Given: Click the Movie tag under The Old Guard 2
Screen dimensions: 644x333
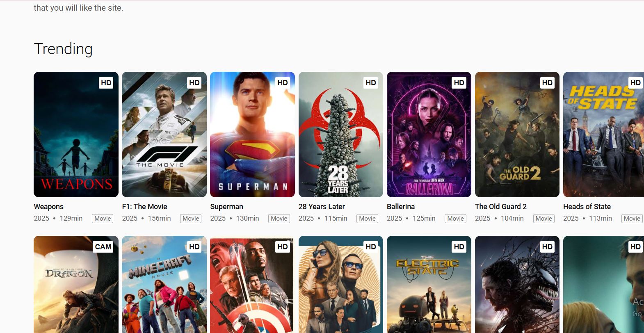Looking at the screenshot, I should [544, 219].
